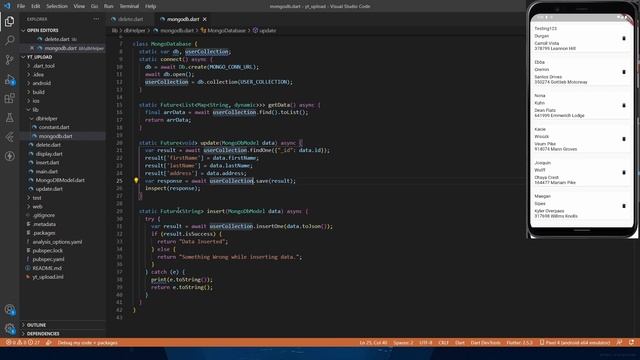The image size is (640, 360).
Task: Click the Pixel 4 device selector in status bar
Action: coord(575,342)
